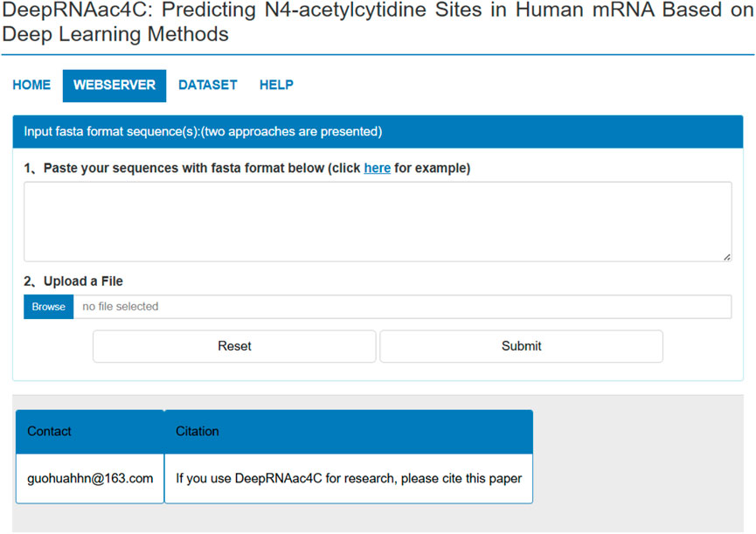Viewport: 756px width, 534px height.
Task: Focus the fasta sequence text area
Action: pos(377,221)
